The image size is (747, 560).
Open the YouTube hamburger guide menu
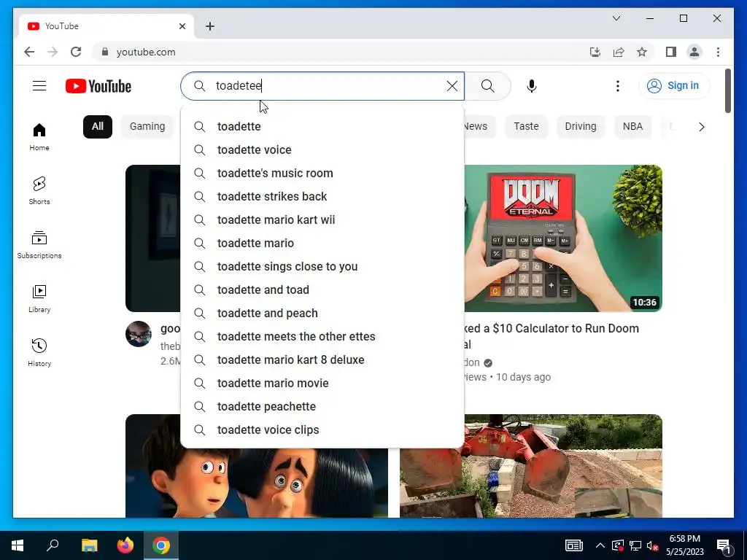coord(39,86)
